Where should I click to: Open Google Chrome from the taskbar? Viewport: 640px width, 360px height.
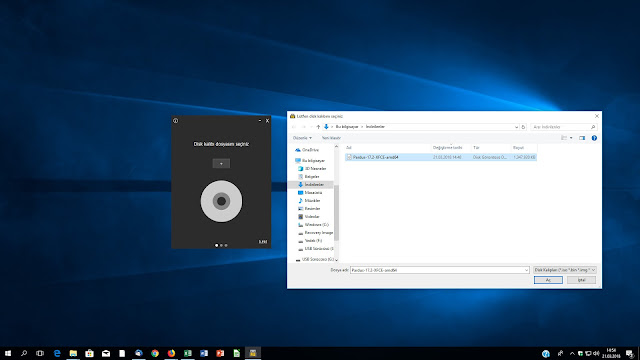[x=155, y=353]
